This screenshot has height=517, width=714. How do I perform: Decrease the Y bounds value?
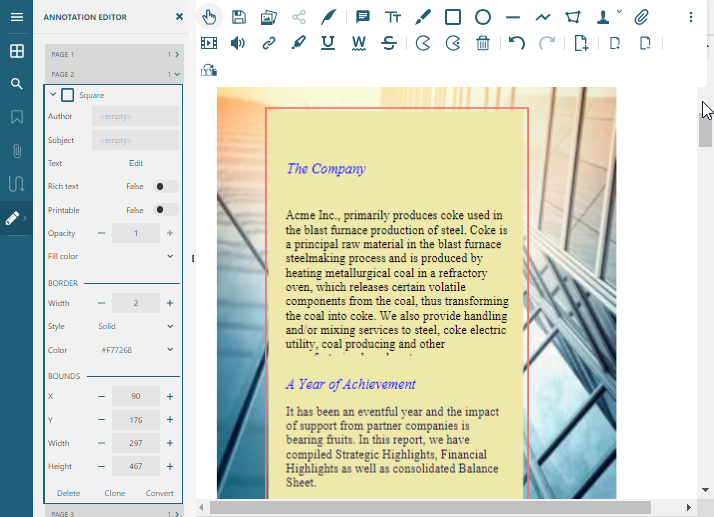coord(101,420)
